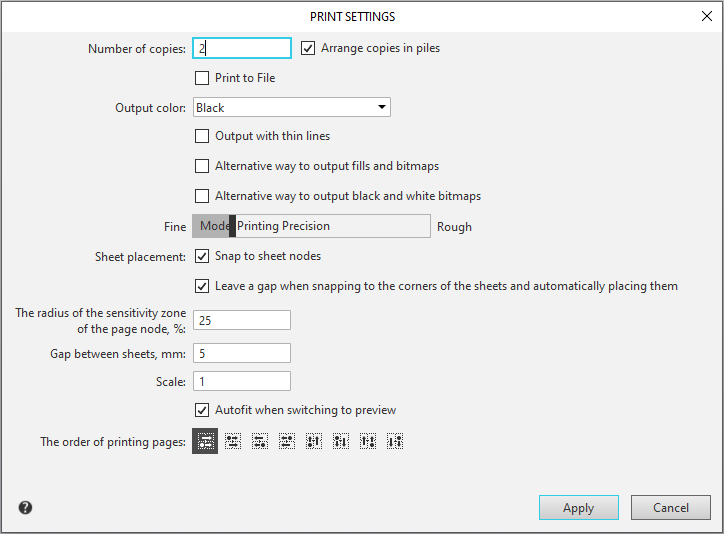Toggle Output with thin lines option
This screenshot has width=724, height=534.
[x=202, y=136]
